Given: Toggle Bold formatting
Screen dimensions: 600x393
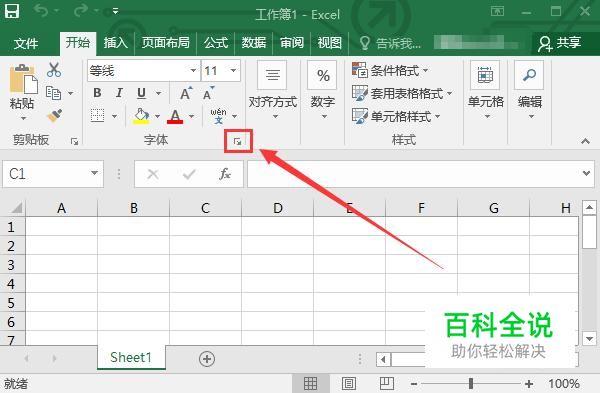Looking at the screenshot, I should (97, 93).
